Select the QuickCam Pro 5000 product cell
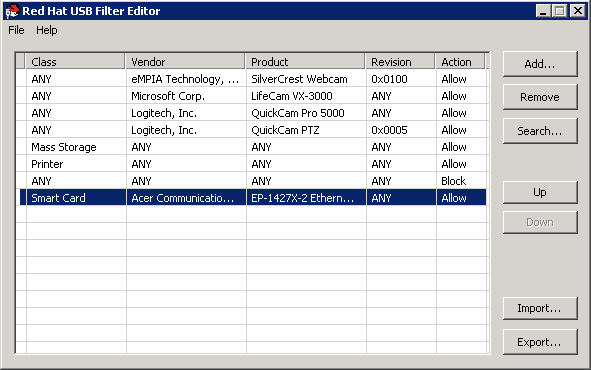Viewport: 591px width, 370px height. pos(306,113)
